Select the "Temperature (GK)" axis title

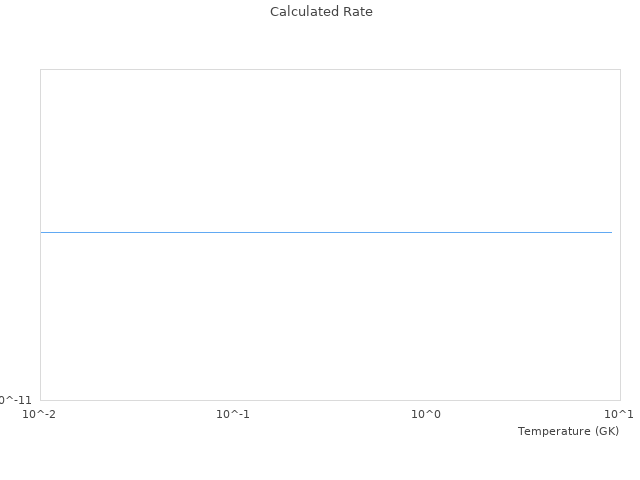[x=568, y=431]
